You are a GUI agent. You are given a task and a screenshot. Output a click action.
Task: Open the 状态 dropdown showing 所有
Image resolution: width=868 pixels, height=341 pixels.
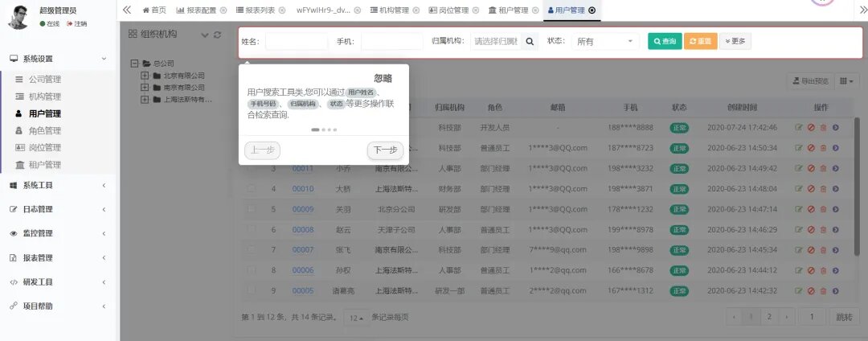pyautogui.click(x=604, y=41)
